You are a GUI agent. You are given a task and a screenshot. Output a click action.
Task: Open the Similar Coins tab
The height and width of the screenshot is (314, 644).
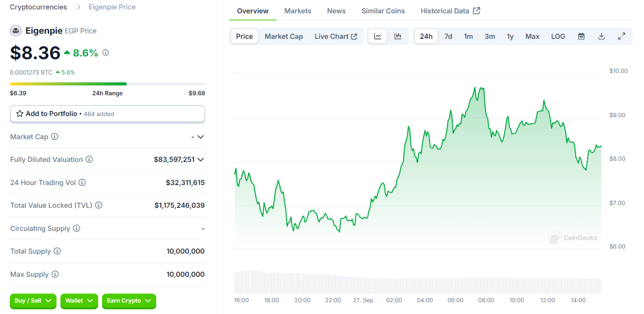point(383,11)
